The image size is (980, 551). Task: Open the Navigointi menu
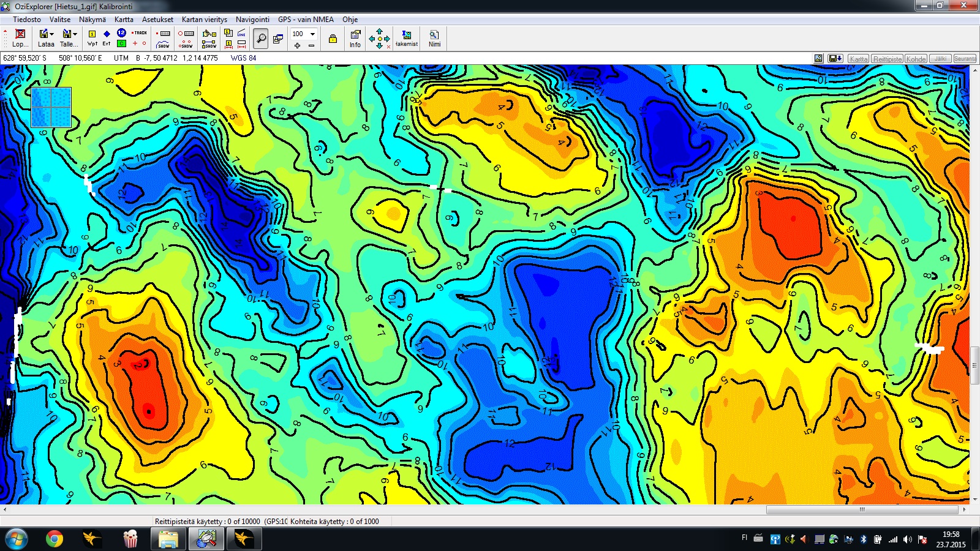pos(252,20)
